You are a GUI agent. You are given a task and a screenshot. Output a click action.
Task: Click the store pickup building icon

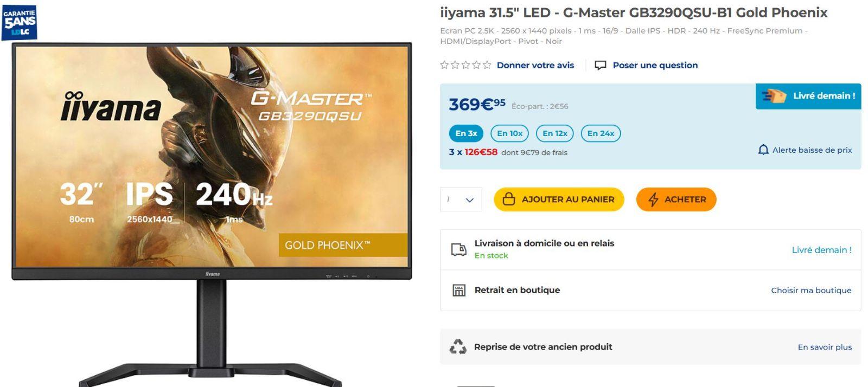[x=459, y=290]
